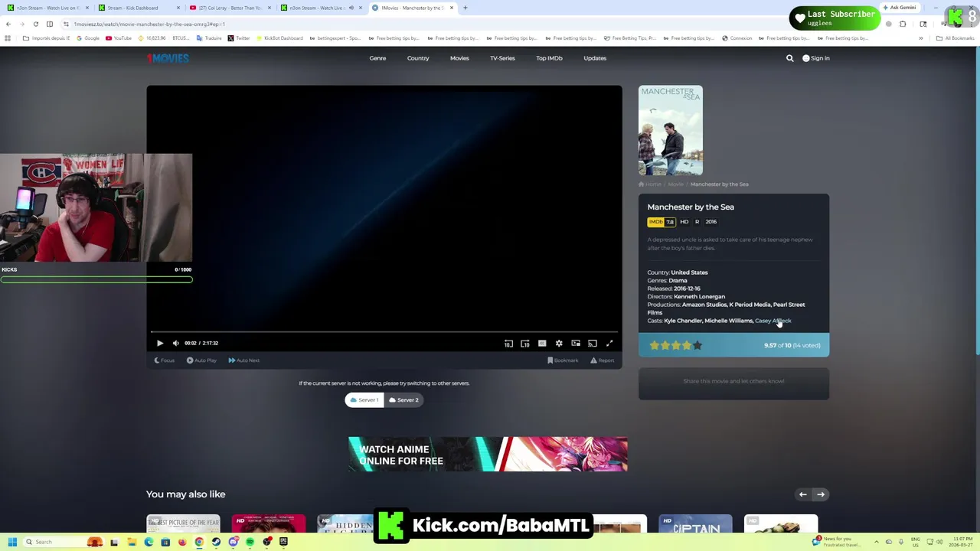Skip forward 10 seconds in player
Screen dimensions: 980x551
coord(525,344)
